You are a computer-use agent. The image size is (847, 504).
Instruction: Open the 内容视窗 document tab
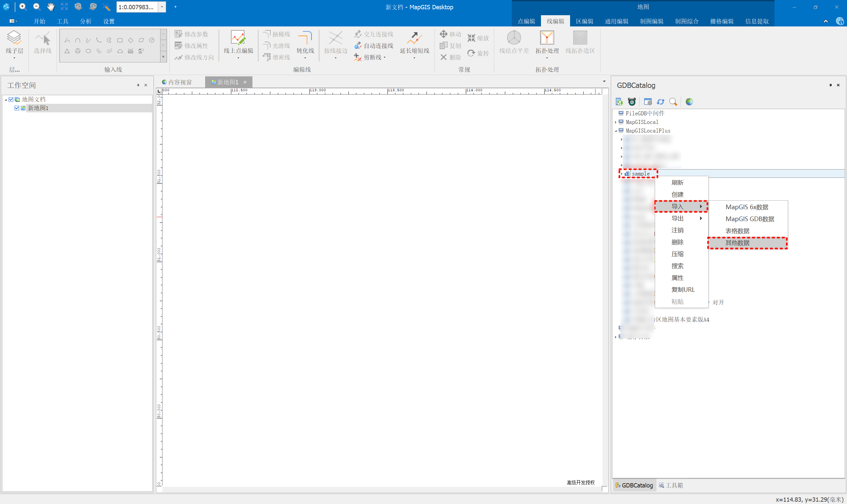(177, 82)
